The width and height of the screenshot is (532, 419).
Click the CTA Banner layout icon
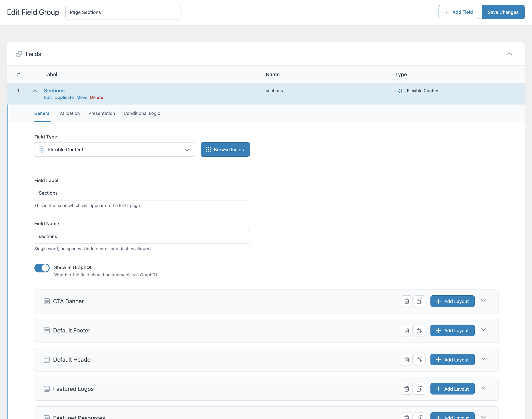point(46,301)
